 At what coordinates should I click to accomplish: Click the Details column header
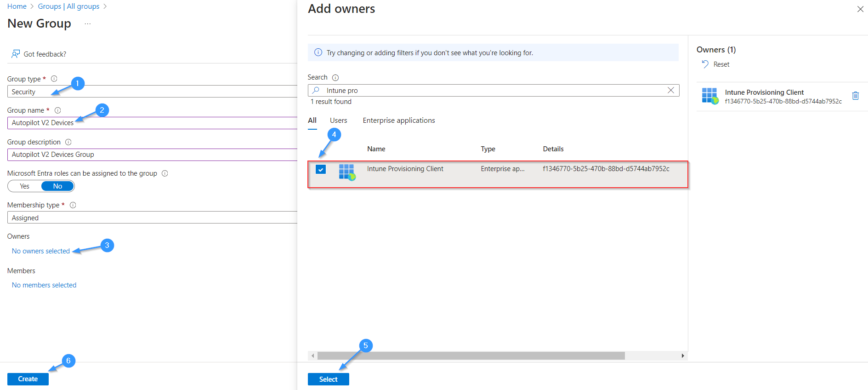pyautogui.click(x=553, y=149)
